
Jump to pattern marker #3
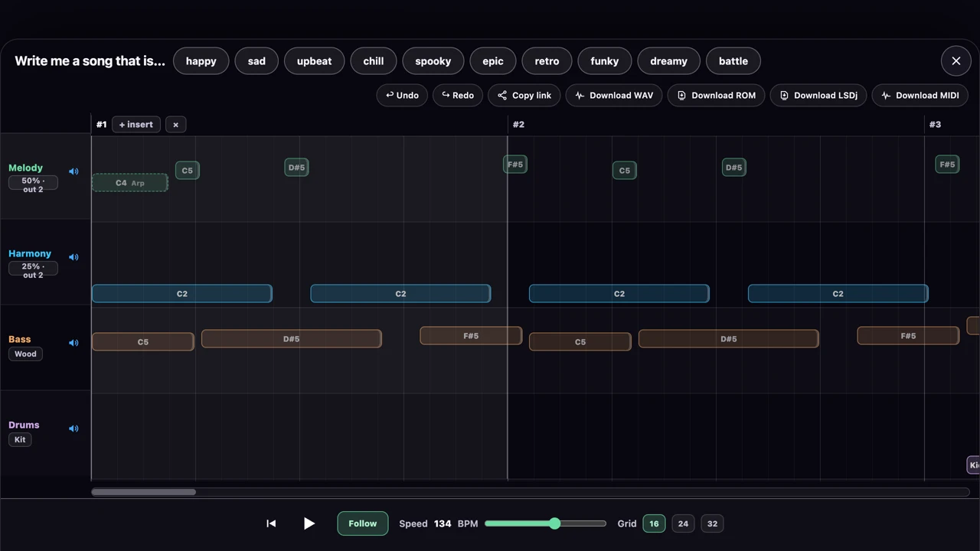[935, 125]
